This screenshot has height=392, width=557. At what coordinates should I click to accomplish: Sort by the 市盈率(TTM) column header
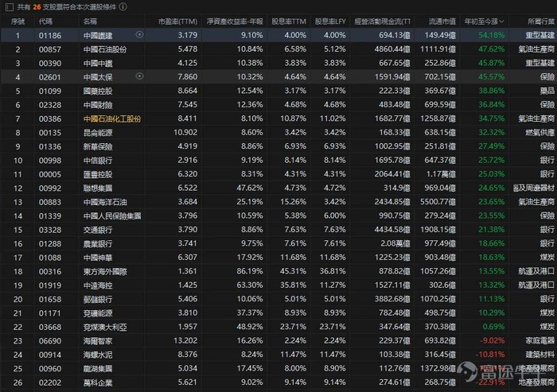point(177,21)
